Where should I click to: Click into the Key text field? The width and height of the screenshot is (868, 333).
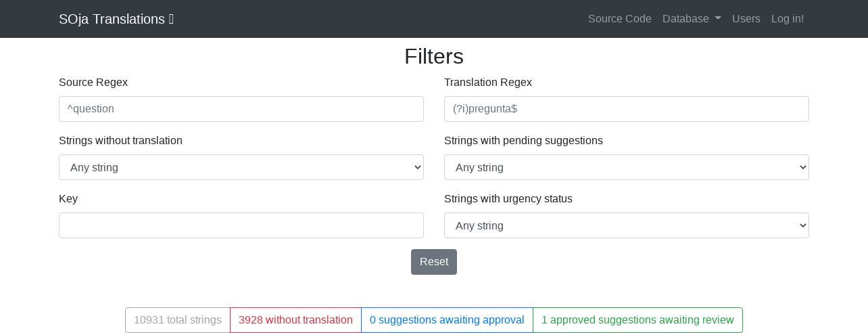(241, 225)
